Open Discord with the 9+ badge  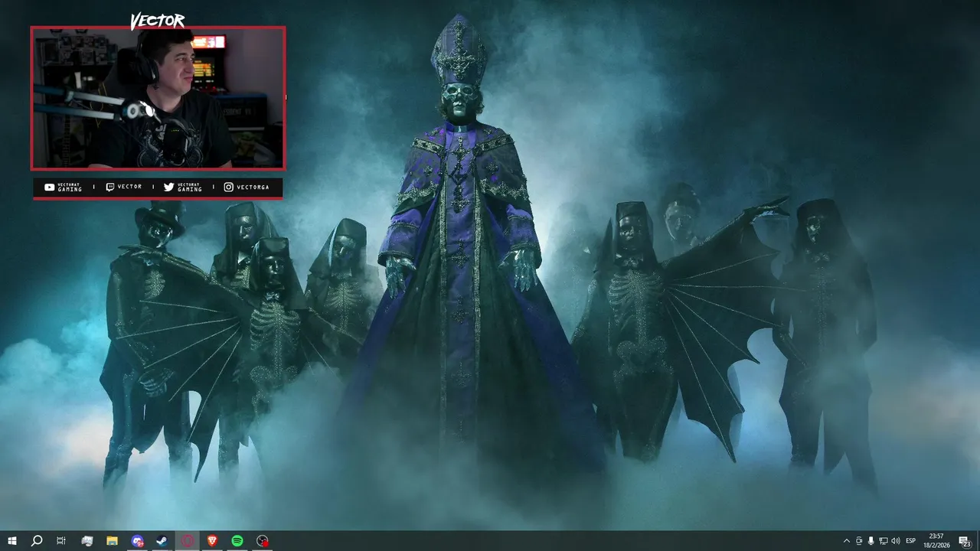pyautogui.click(x=137, y=541)
